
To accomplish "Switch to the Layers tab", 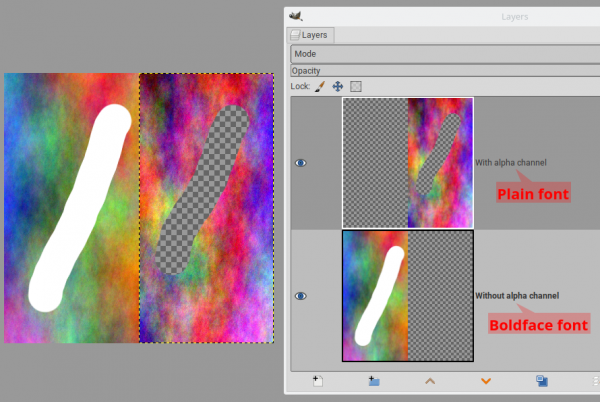I will point(310,35).
